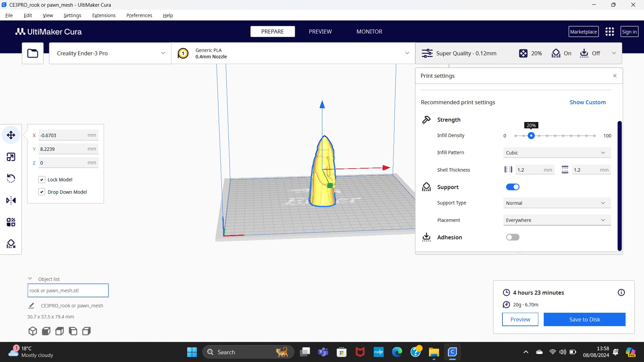Open the Infill Pattern dropdown
This screenshot has height=362, width=644.
click(x=557, y=153)
